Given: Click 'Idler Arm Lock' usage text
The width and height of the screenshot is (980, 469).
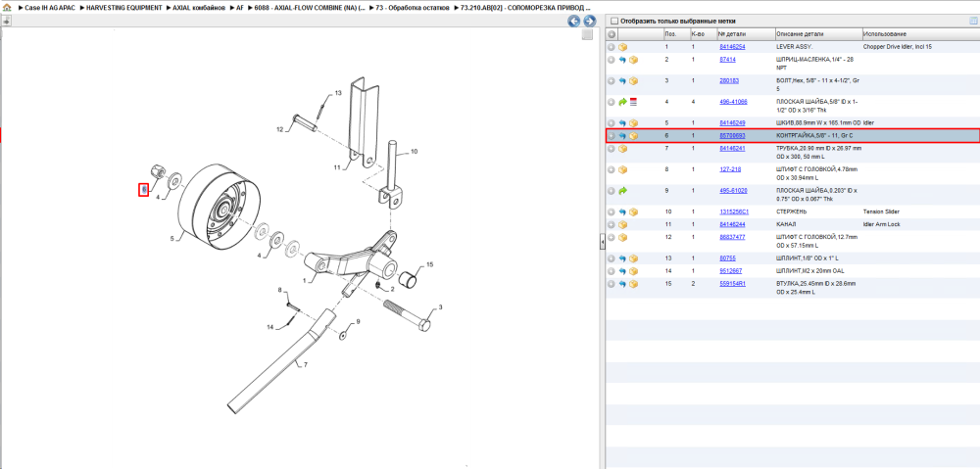Looking at the screenshot, I should [x=881, y=224].
